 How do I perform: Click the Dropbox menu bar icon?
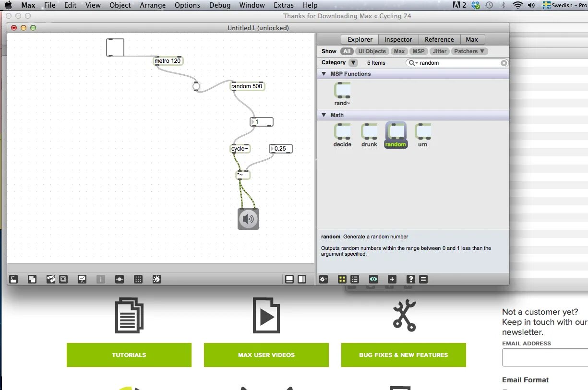coord(476,5)
